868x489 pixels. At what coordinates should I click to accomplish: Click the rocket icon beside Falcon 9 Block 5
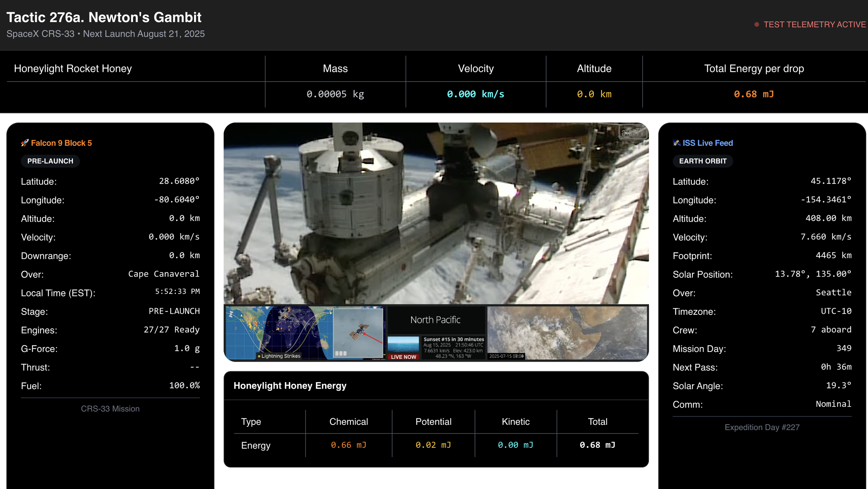click(x=25, y=143)
